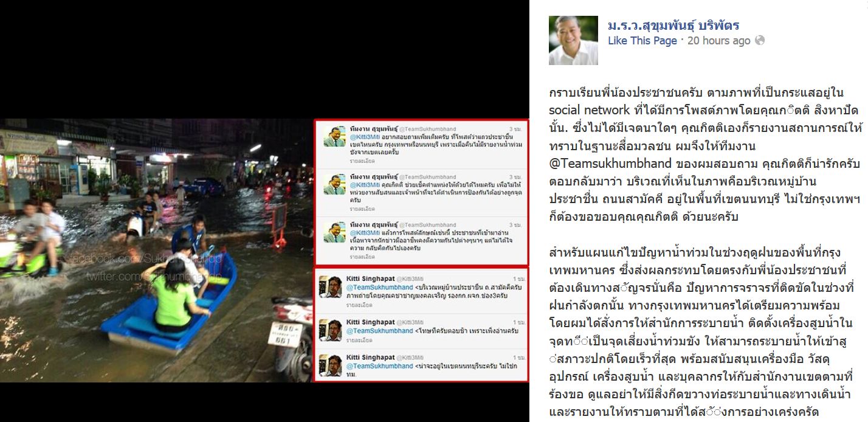Click the Like This Page link

pos(642,41)
